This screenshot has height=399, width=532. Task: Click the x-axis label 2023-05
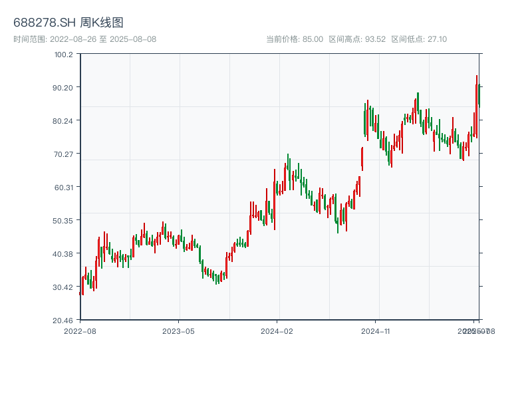pos(178,331)
